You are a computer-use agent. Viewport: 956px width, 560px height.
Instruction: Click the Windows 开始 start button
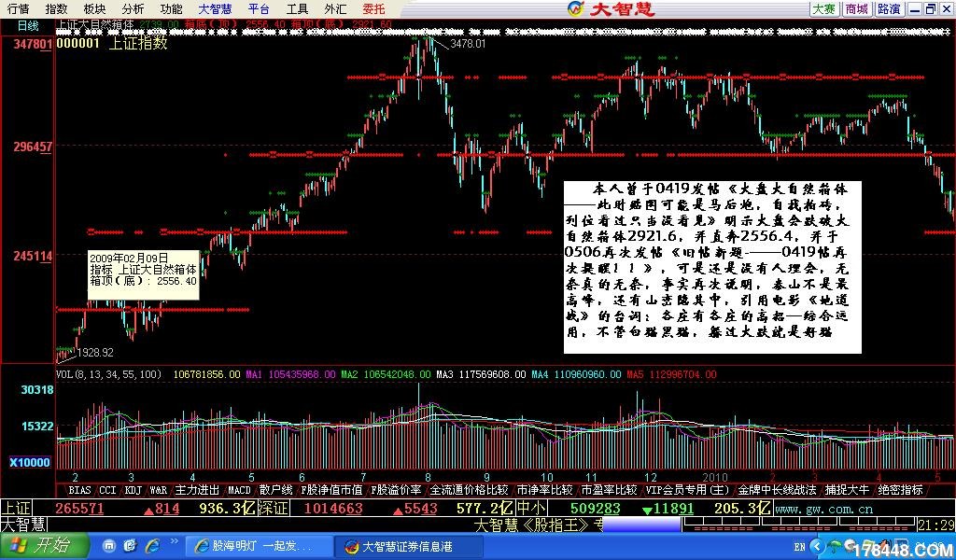coord(42,546)
